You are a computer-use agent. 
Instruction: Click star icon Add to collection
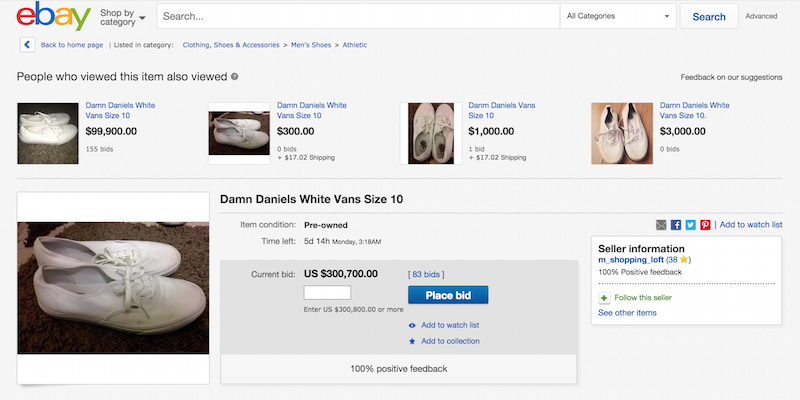(x=413, y=341)
